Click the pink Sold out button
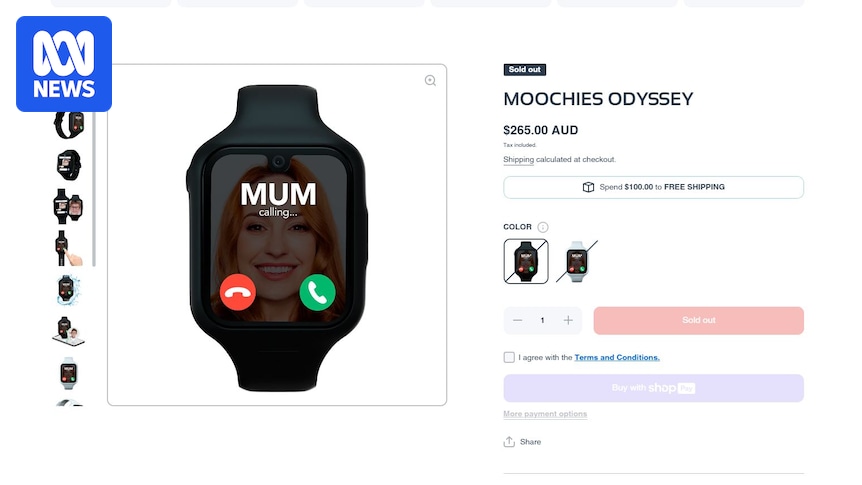 (699, 321)
